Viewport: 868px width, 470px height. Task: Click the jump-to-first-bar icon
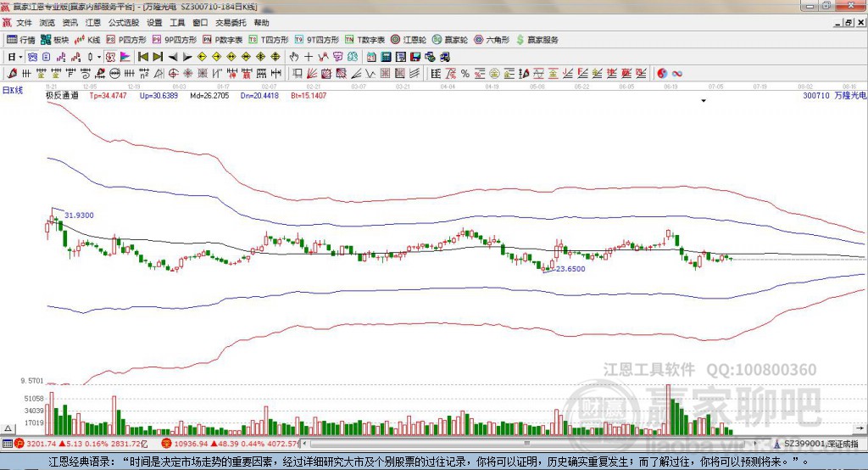[x=142, y=57]
